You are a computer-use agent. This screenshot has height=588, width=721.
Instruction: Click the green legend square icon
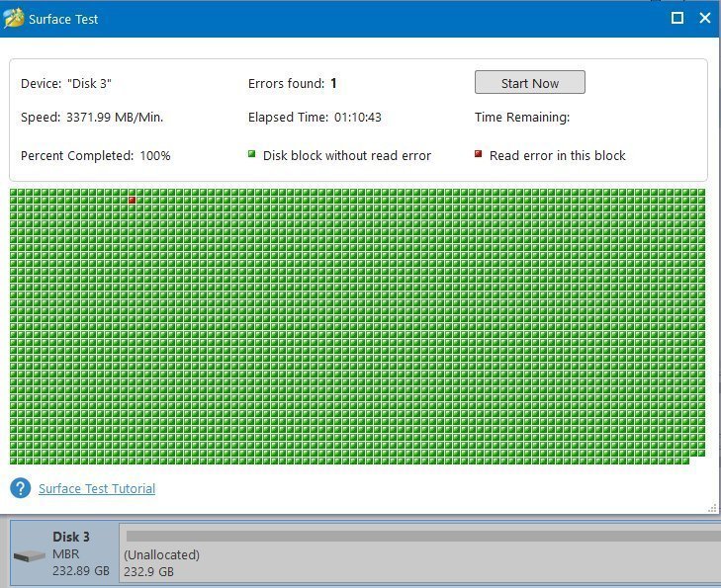[x=252, y=154]
